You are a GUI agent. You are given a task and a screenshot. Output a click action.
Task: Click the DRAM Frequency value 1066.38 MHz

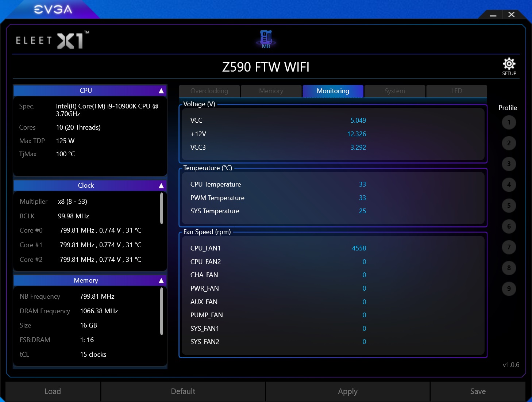pos(99,311)
